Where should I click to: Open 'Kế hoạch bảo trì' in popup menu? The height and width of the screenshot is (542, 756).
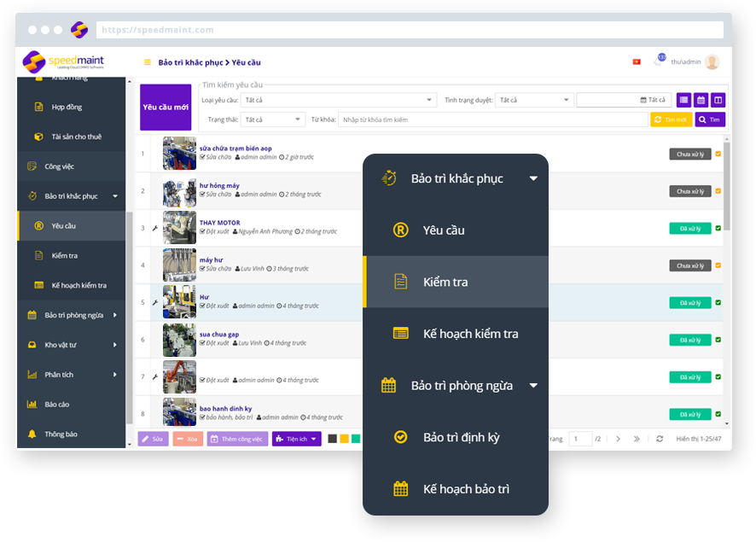[466, 489]
